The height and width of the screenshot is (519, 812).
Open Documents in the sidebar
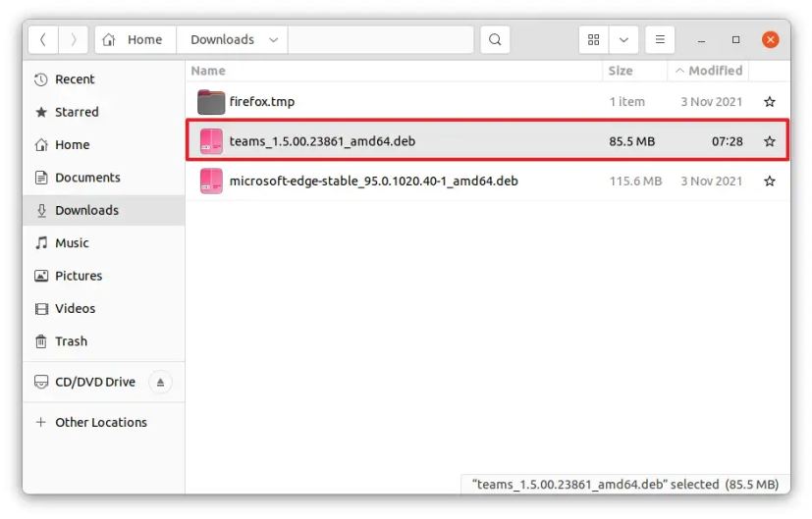coord(103,178)
